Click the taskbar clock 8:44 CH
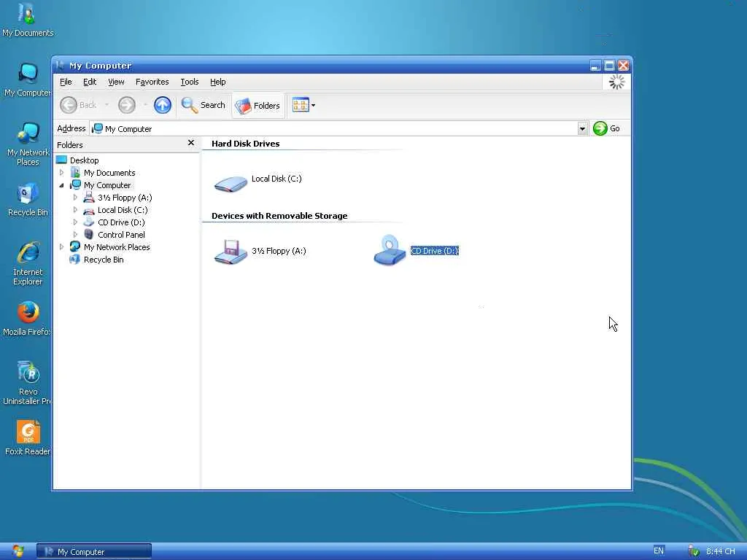Viewport: 747px width, 560px height. click(720, 551)
